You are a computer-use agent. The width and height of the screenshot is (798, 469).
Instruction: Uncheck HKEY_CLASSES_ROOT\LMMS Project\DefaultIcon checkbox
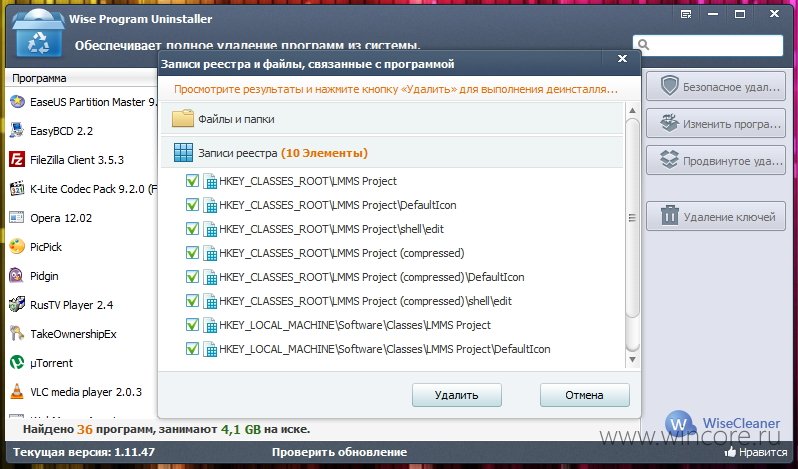[192, 204]
